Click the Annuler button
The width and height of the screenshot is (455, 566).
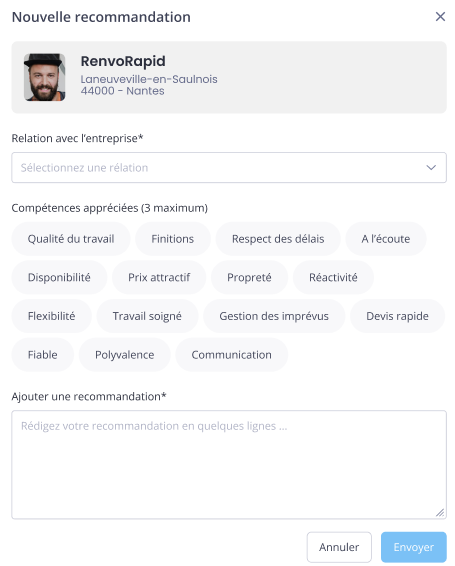pyautogui.click(x=339, y=547)
